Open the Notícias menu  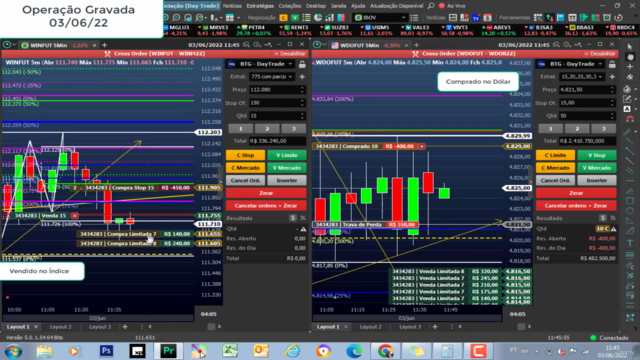pyautogui.click(x=232, y=6)
